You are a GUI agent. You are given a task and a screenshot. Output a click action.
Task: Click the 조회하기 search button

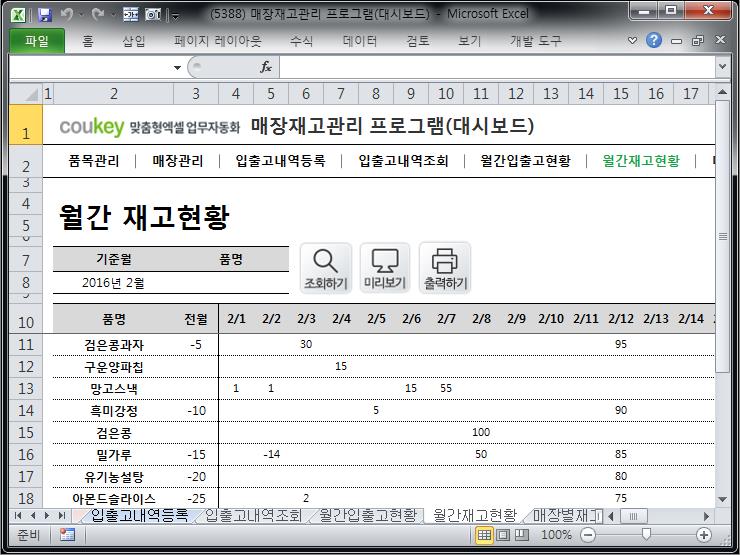point(326,268)
